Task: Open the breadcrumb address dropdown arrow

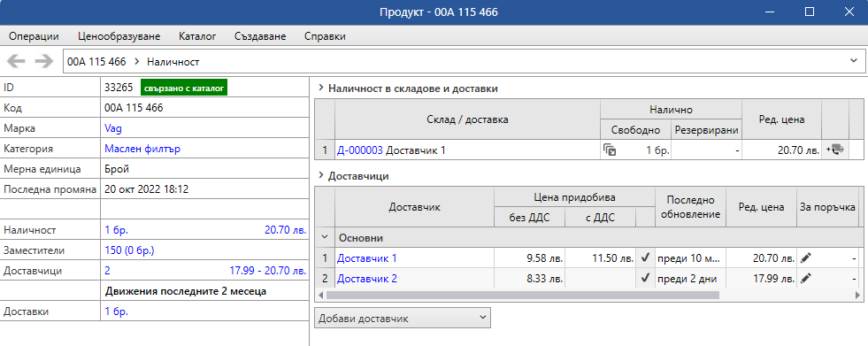Action: pos(853,61)
